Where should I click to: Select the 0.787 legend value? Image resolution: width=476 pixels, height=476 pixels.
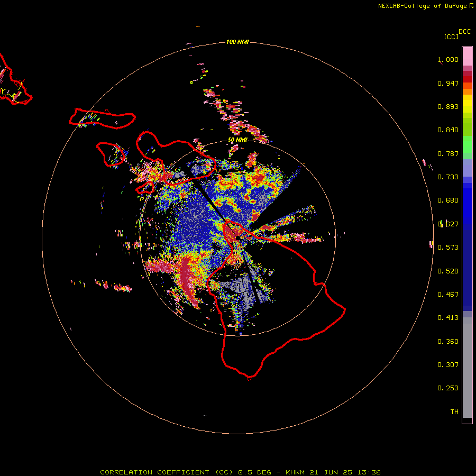pos(448,153)
